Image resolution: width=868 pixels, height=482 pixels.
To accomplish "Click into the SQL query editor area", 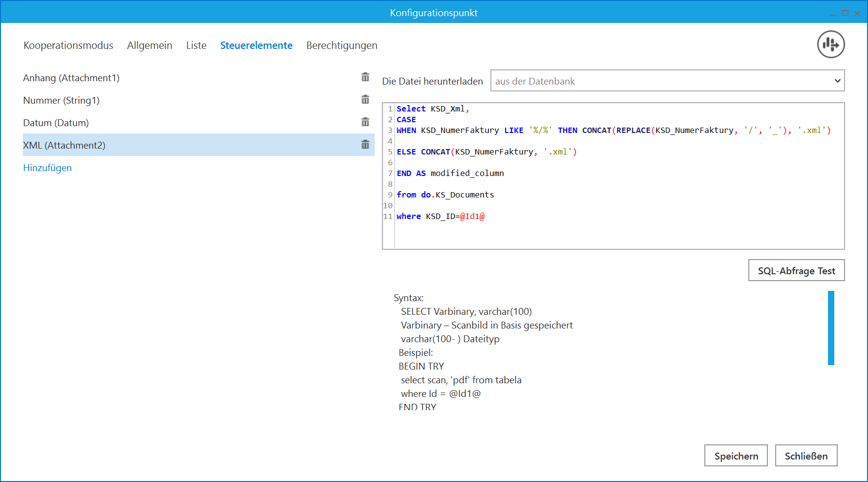I will coord(614,176).
